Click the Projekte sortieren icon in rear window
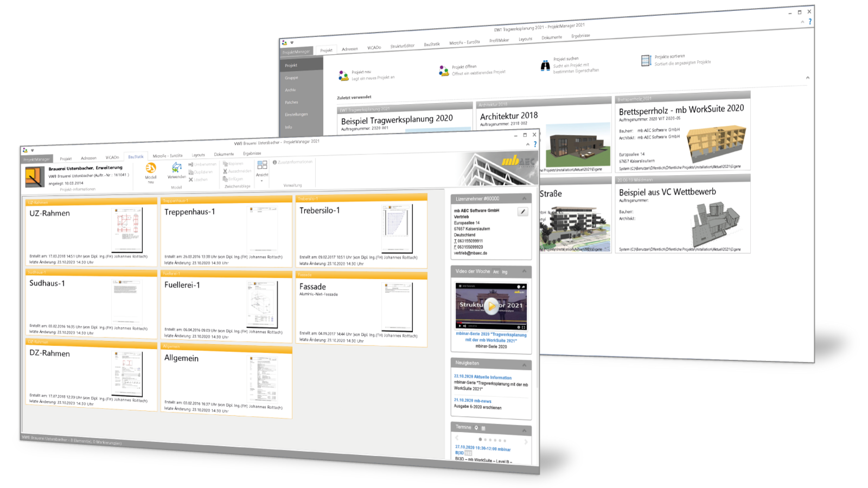868x488 pixels. tap(646, 61)
